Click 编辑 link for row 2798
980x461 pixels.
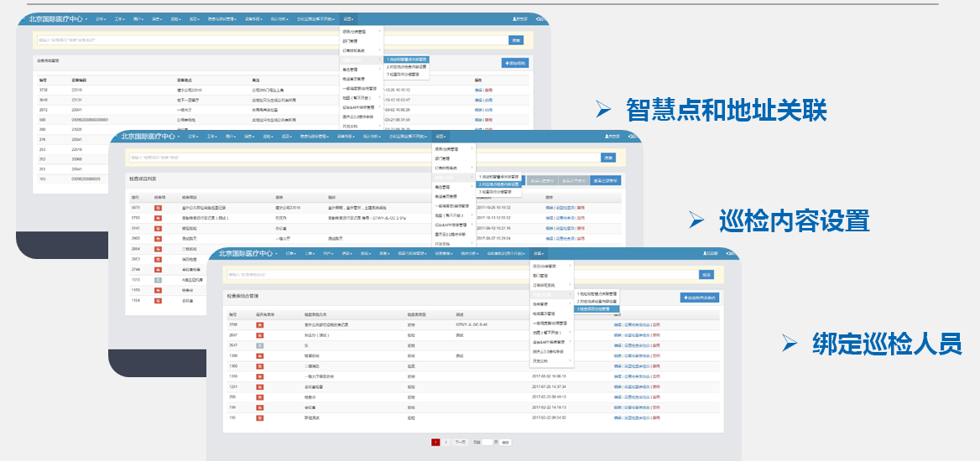[618, 324]
